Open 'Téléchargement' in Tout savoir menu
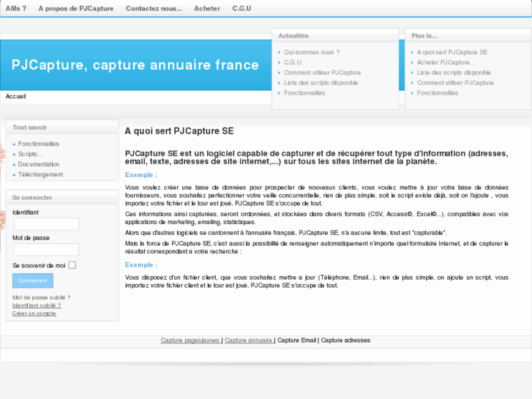This screenshot has width=532, height=399. pos(40,174)
